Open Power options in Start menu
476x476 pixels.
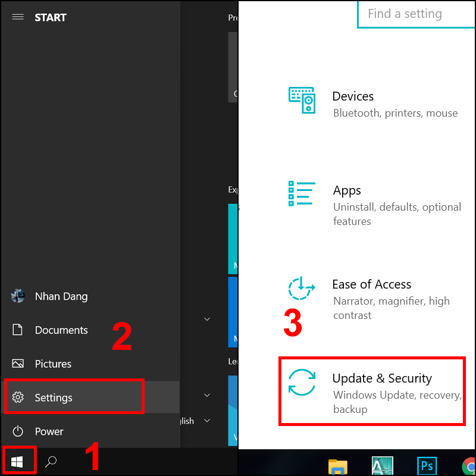coord(90,431)
